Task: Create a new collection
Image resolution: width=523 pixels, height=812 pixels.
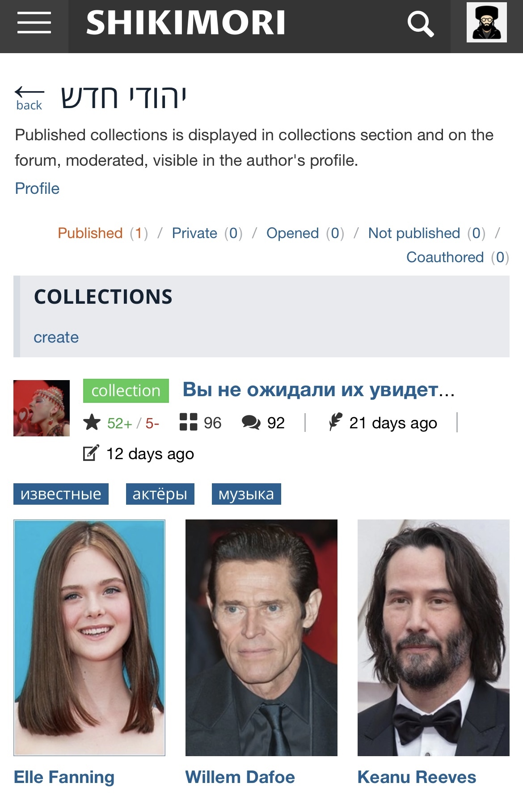Action: (x=56, y=337)
